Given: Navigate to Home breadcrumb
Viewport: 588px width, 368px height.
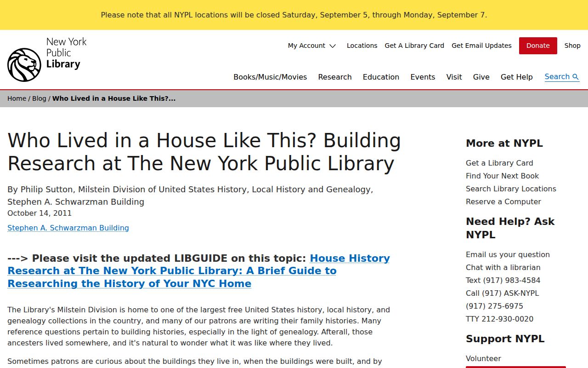Looking at the screenshot, I should click(x=17, y=98).
